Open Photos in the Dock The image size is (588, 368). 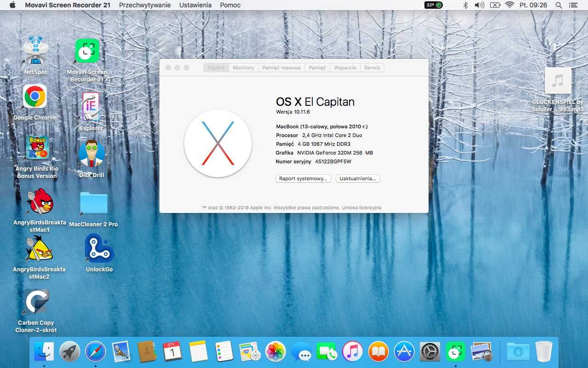276,352
